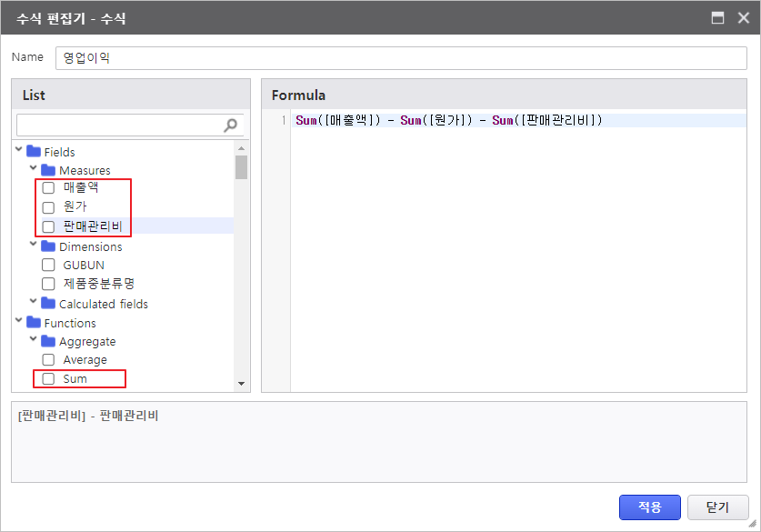Screen dimensions: 761x532
Task: Collapse the Fields tree node
Action: (19, 149)
